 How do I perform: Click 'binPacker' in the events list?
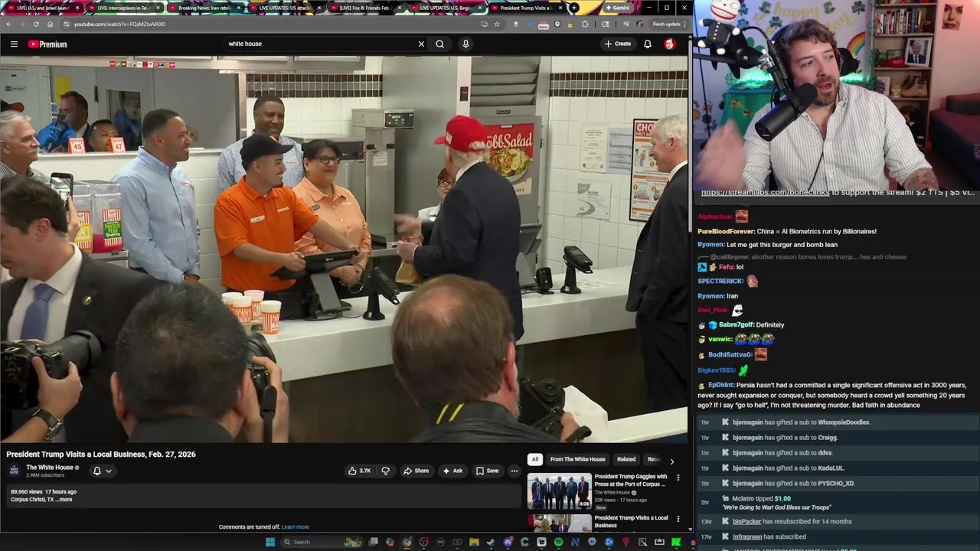click(747, 521)
